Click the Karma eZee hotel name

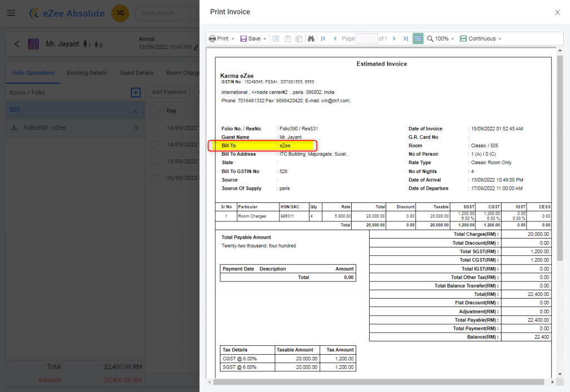pos(237,76)
